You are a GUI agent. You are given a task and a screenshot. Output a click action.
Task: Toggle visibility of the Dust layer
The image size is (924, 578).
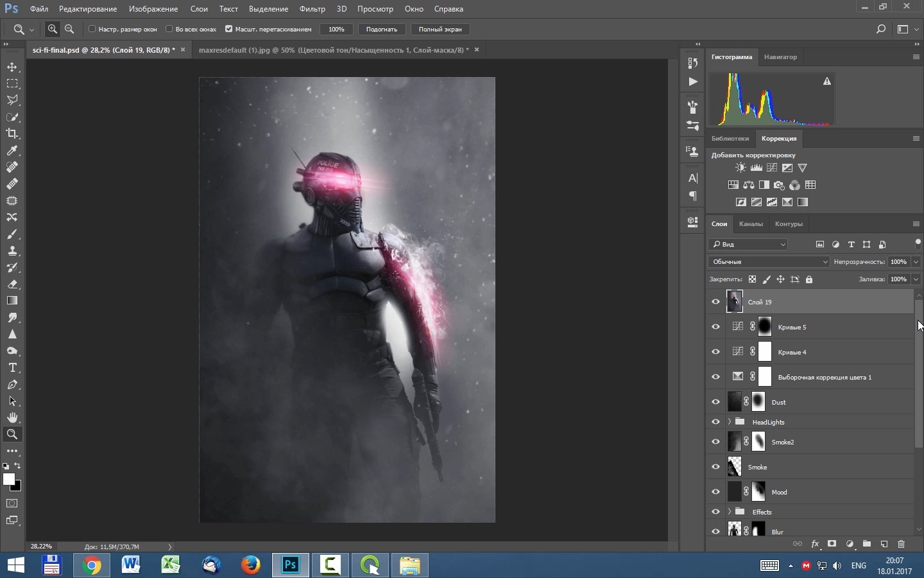(716, 402)
